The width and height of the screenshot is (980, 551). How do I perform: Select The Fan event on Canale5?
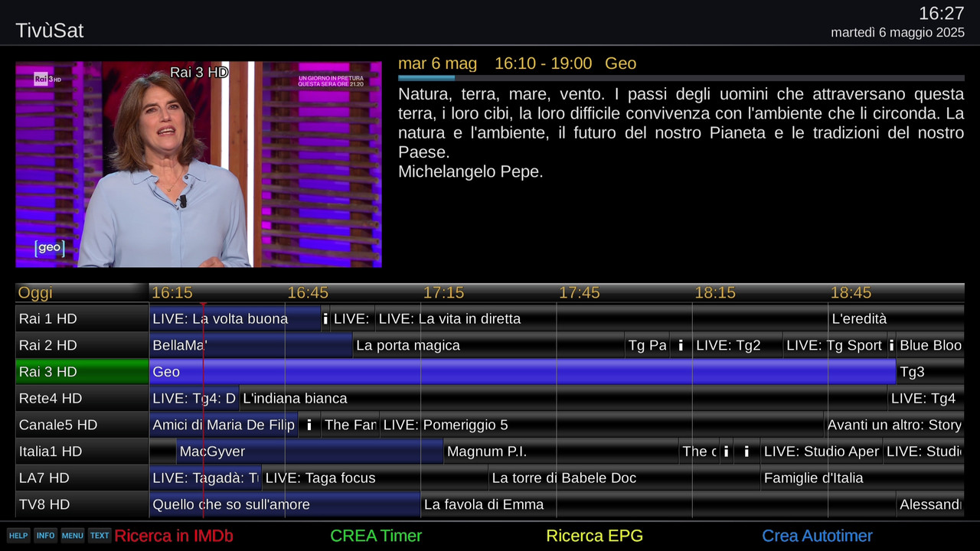[350, 425]
